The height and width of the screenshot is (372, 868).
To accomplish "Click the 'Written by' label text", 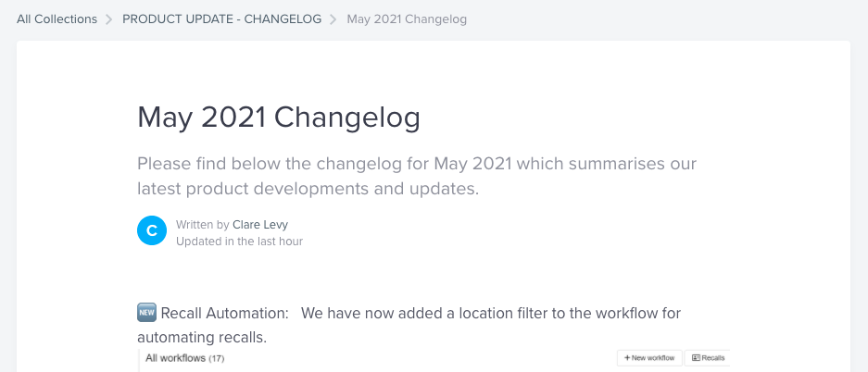I will coord(203,224).
